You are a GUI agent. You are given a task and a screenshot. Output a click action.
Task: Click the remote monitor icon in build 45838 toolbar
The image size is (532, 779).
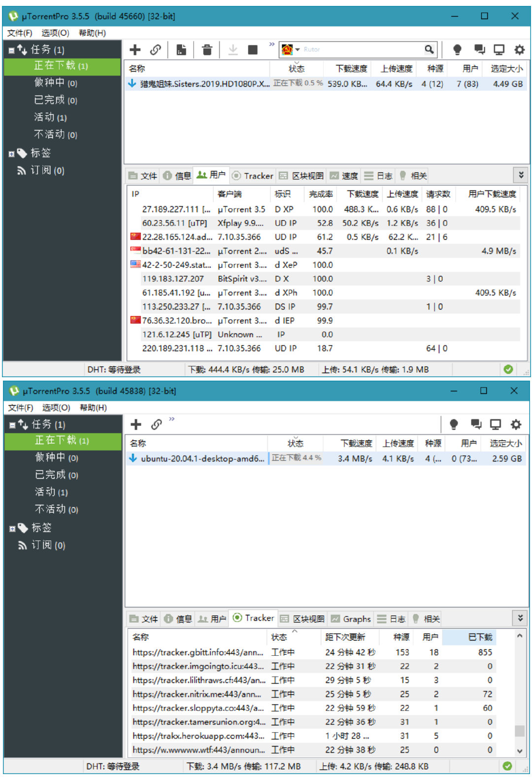pos(496,425)
